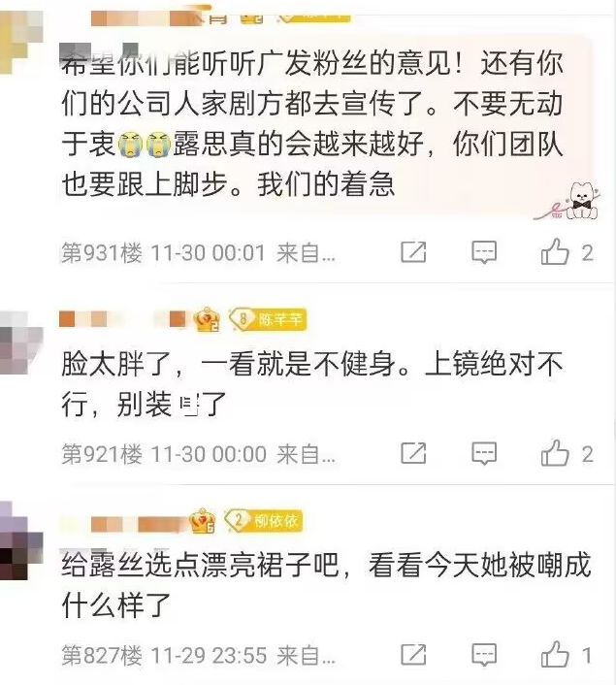
Task: Open the 柳依依 fan badge
Action: tap(264, 521)
